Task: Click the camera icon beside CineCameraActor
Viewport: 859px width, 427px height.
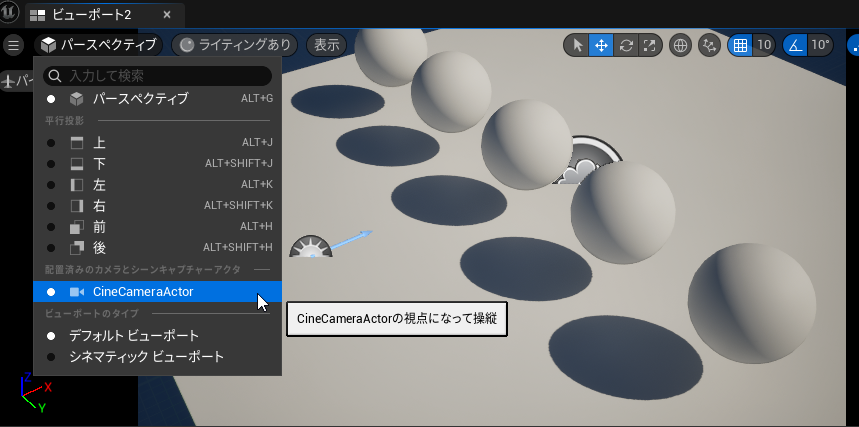Action: point(77,292)
